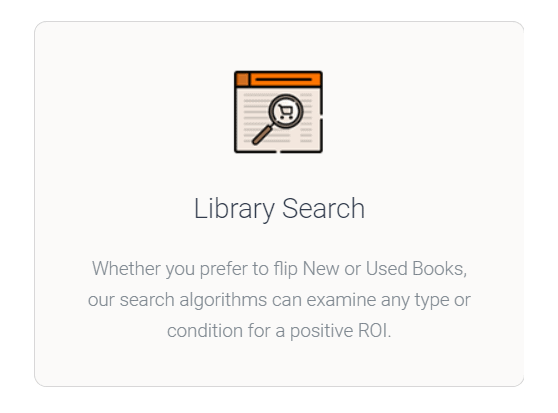Click the small dark orange square in icon header
The height and width of the screenshot is (413, 558).
click(242, 79)
